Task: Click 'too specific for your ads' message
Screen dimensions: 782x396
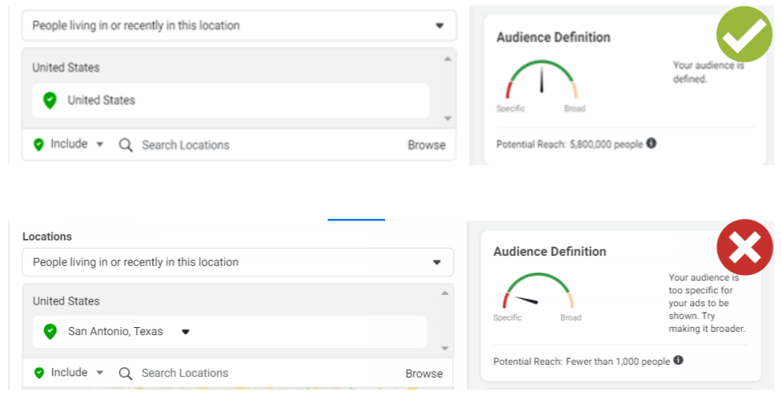Action: click(707, 303)
